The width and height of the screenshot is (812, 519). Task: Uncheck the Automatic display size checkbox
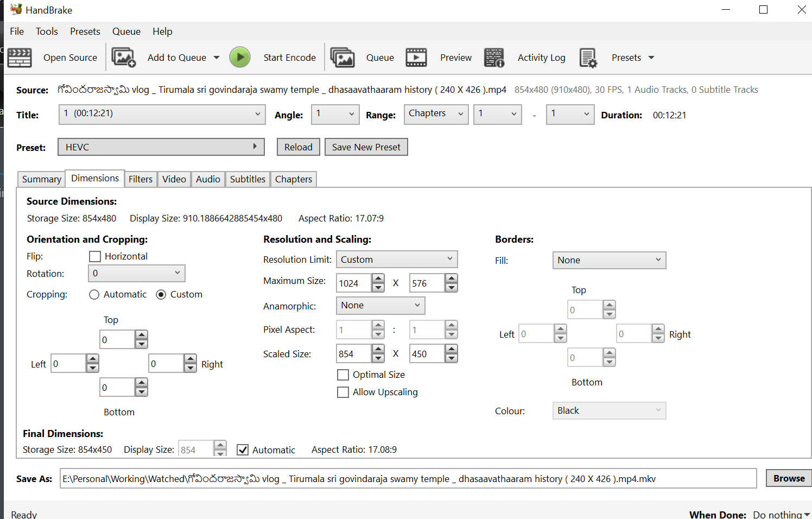click(243, 450)
